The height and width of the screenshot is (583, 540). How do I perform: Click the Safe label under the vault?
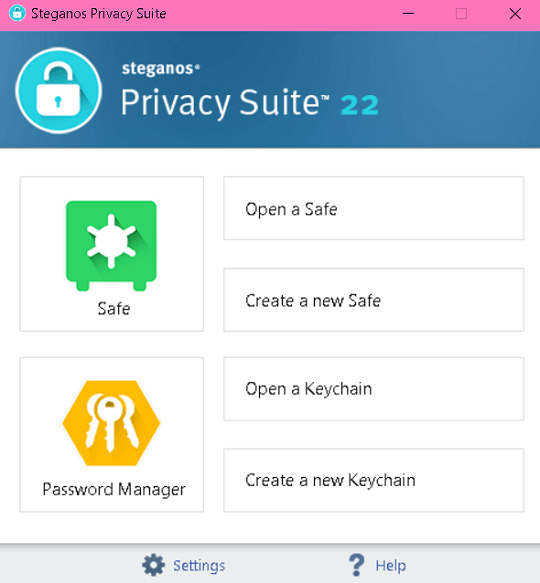tap(114, 309)
